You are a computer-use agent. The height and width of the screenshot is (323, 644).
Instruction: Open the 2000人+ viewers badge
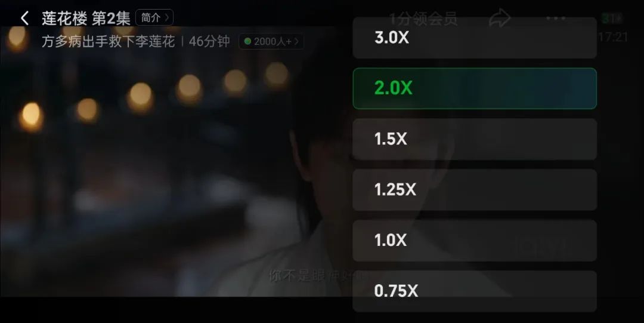[x=271, y=41]
